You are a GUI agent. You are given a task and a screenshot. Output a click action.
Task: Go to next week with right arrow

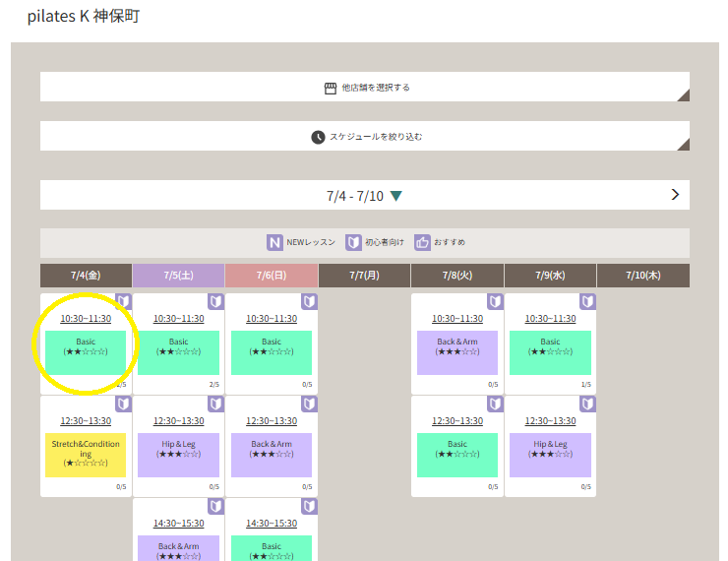click(675, 195)
